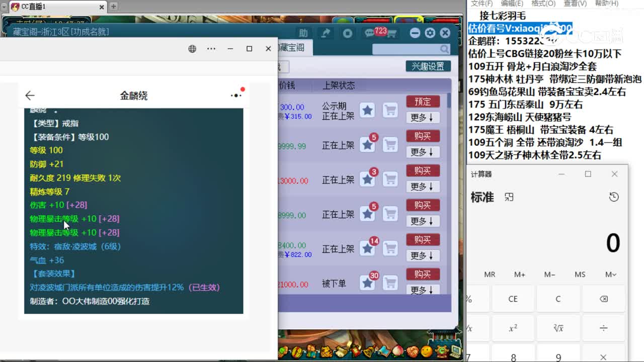Screen dimensions: 644x362
Task: Click the 兴趣设置 button
Action: click(428, 66)
